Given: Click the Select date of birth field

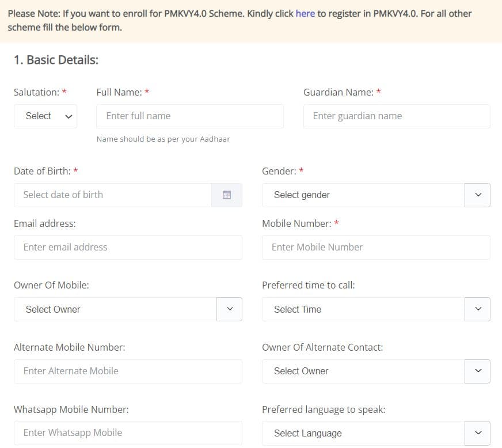Looking at the screenshot, I should [x=112, y=195].
